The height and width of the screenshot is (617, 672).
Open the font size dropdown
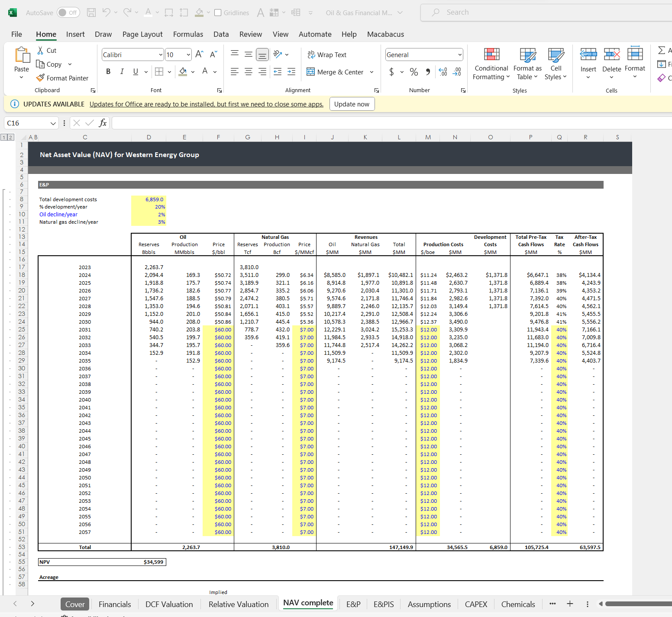[188, 55]
